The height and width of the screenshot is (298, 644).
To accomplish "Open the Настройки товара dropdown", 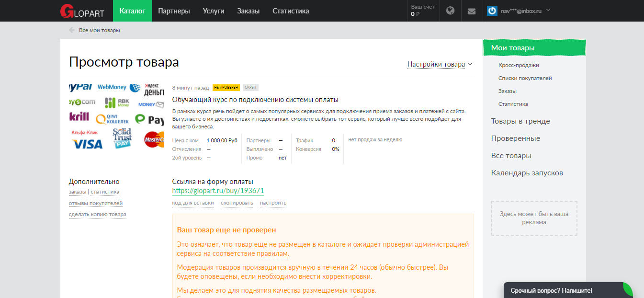I will point(440,64).
